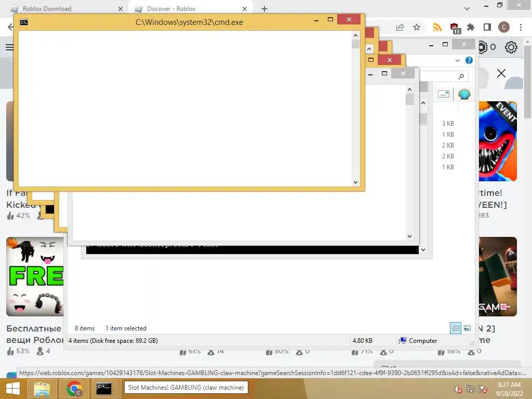Click the 1 item selected status text
This screenshot has height=399, width=532.
[x=126, y=328]
